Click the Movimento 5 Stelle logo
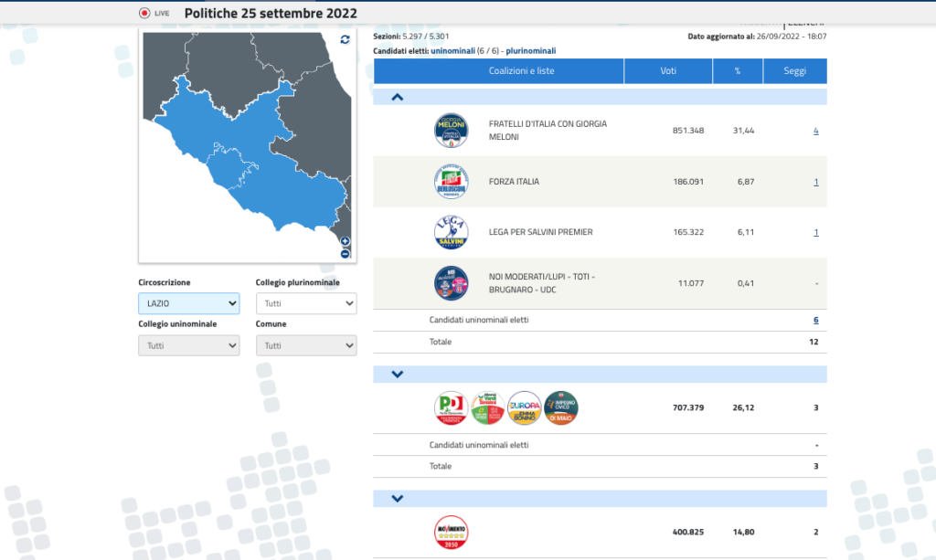The width and height of the screenshot is (936, 560). tap(452, 532)
